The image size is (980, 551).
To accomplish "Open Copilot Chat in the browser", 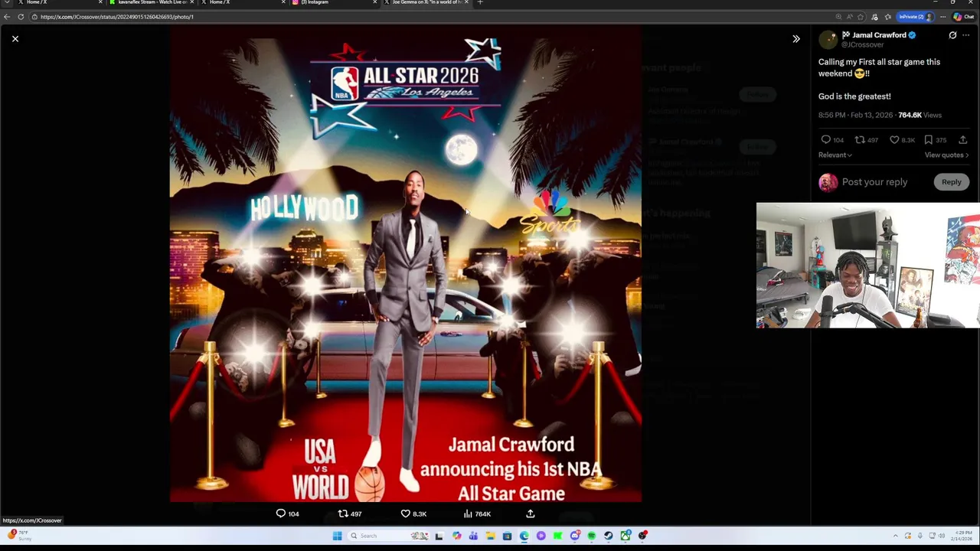I will tap(962, 17).
